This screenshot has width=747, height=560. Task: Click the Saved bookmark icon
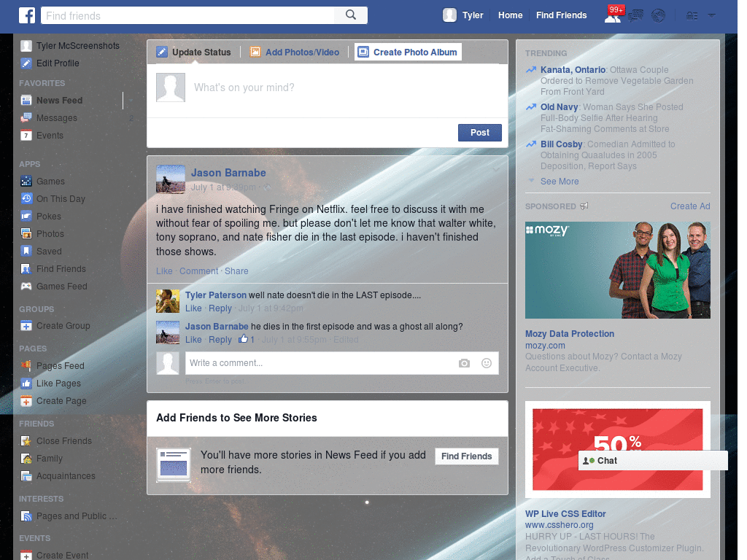pyautogui.click(x=26, y=251)
